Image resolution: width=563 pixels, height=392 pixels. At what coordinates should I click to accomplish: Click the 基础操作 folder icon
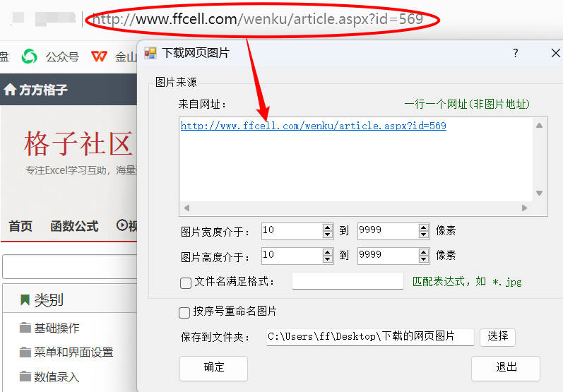(x=25, y=328)
